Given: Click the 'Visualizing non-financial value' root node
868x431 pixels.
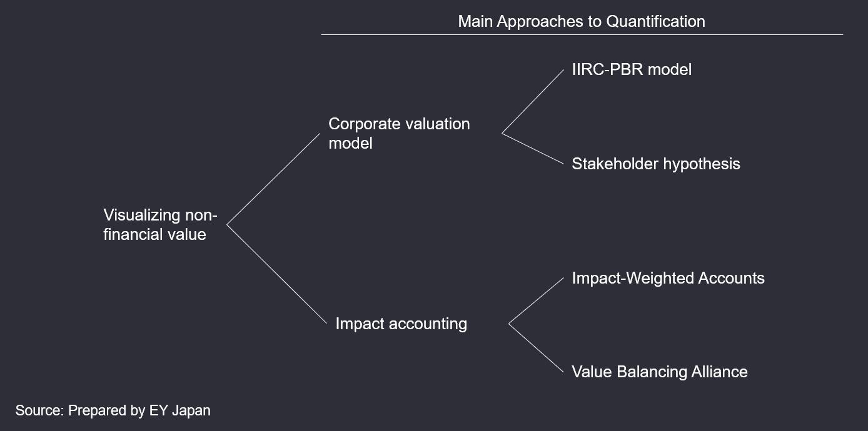Looking at the screenshot, I should point(160,225).
